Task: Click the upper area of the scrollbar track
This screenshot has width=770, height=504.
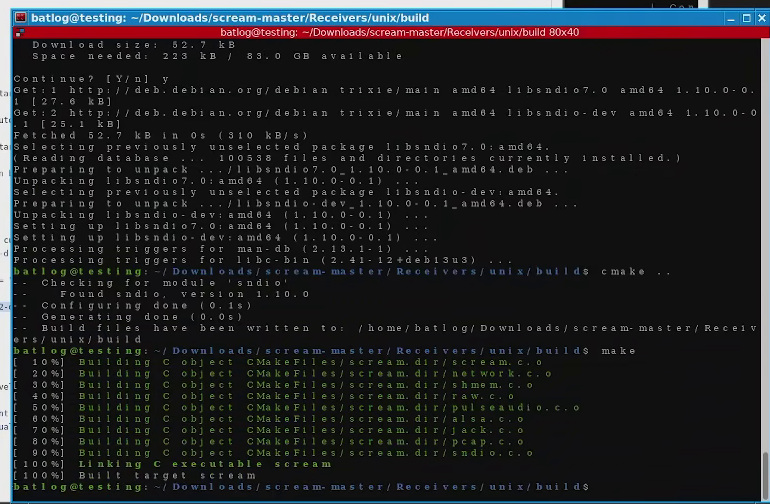Action: pos(765,147)
